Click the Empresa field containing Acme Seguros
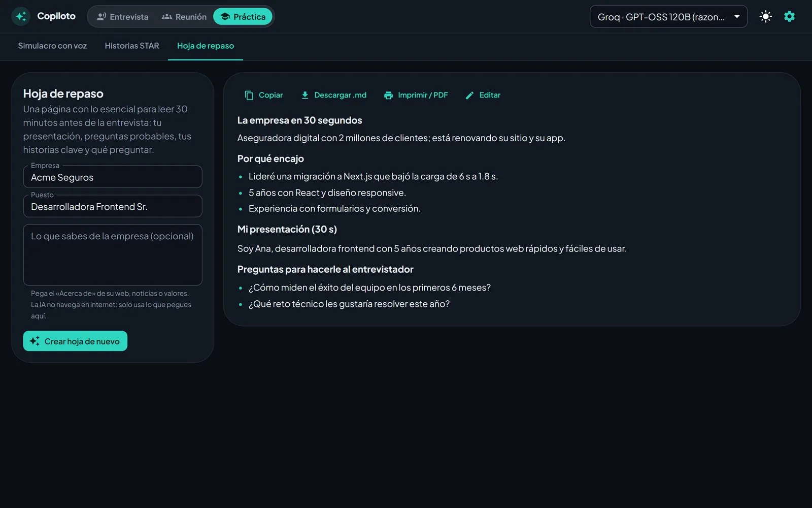Viewport: 812px width, 508px height. click(113, 177)
